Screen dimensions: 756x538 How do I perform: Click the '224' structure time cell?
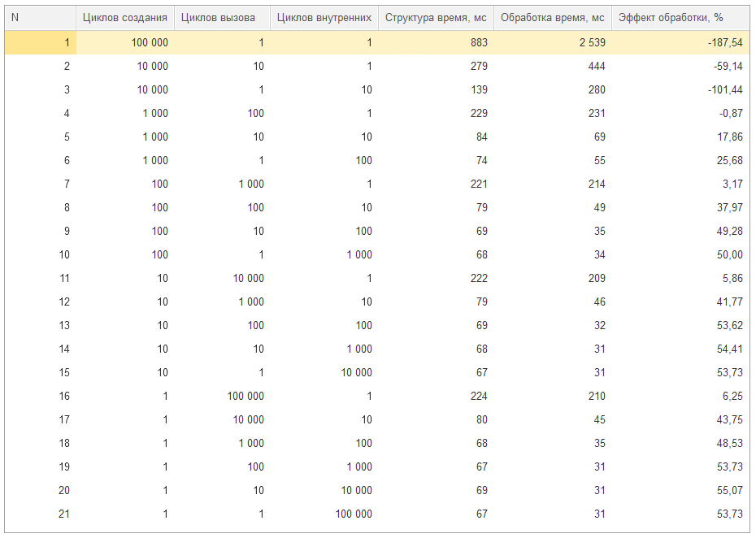coord(436,397)
